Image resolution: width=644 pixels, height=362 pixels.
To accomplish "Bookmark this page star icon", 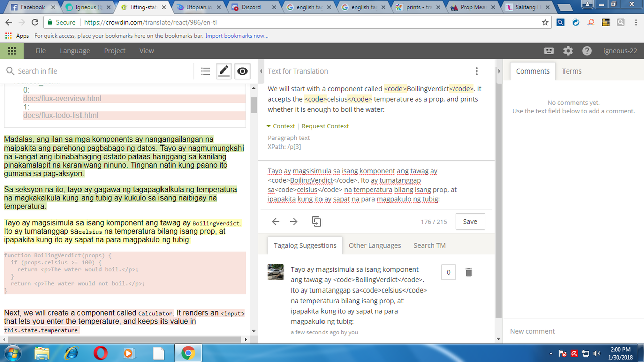I will [x=545, y=22].
